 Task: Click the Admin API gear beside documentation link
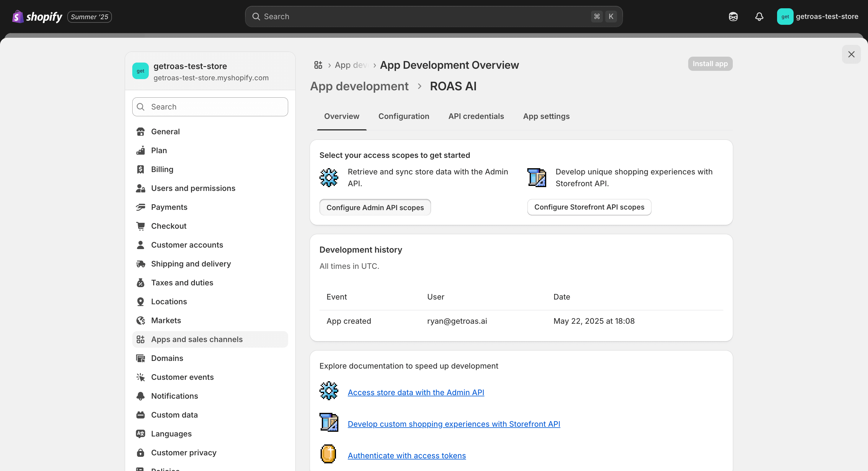pos(329,391)
